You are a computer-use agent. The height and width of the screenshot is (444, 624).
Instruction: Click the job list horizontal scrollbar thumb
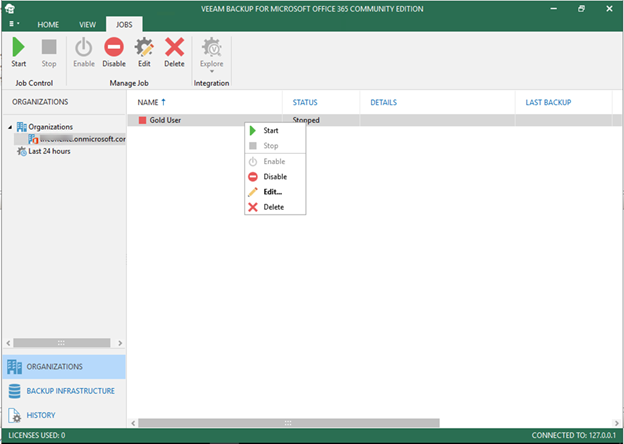click(x=289, y=423)
